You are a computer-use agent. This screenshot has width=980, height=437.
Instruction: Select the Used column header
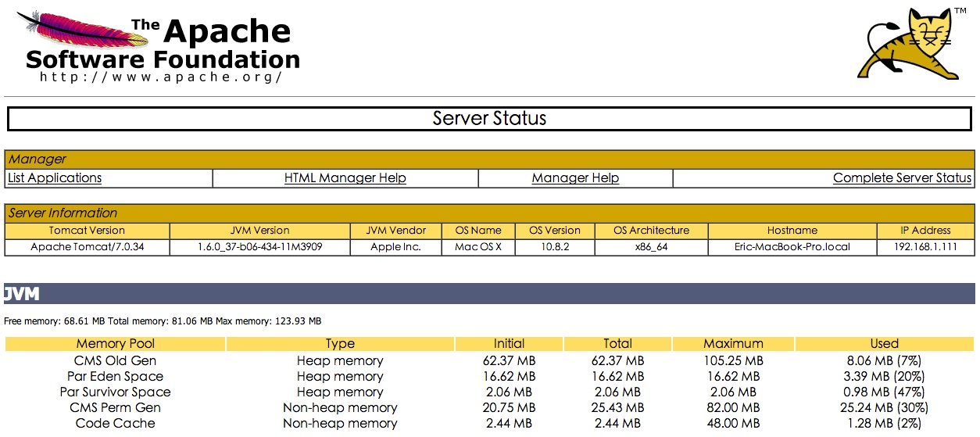[885, 344]
